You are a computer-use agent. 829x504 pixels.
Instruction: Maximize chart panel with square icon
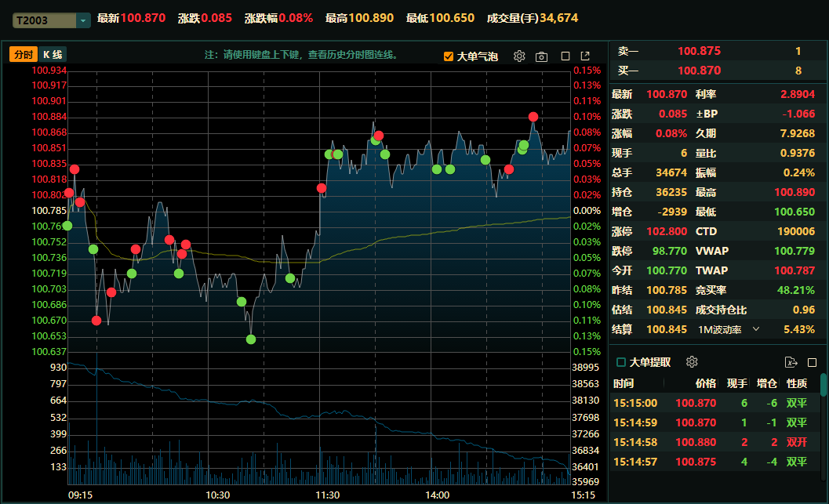565,56
